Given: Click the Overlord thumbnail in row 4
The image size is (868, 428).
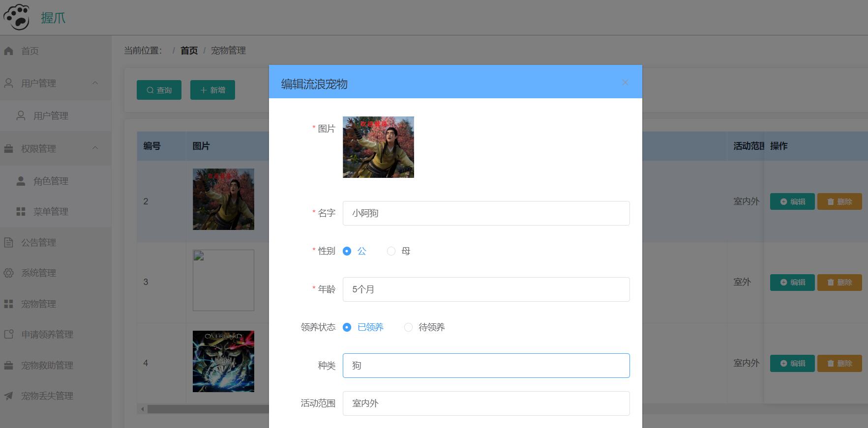Looking at the screenshot, I should coord(223,361).
